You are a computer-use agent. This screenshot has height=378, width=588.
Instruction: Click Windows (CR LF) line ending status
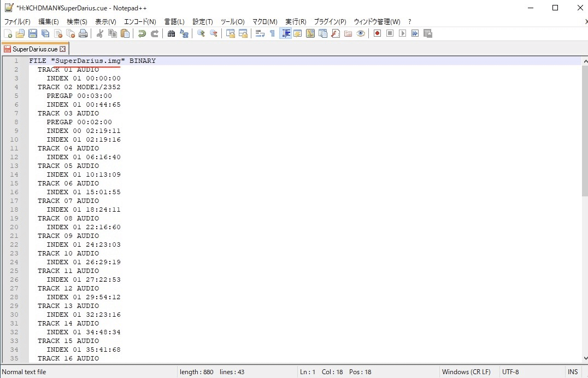(x=466, y=372)
